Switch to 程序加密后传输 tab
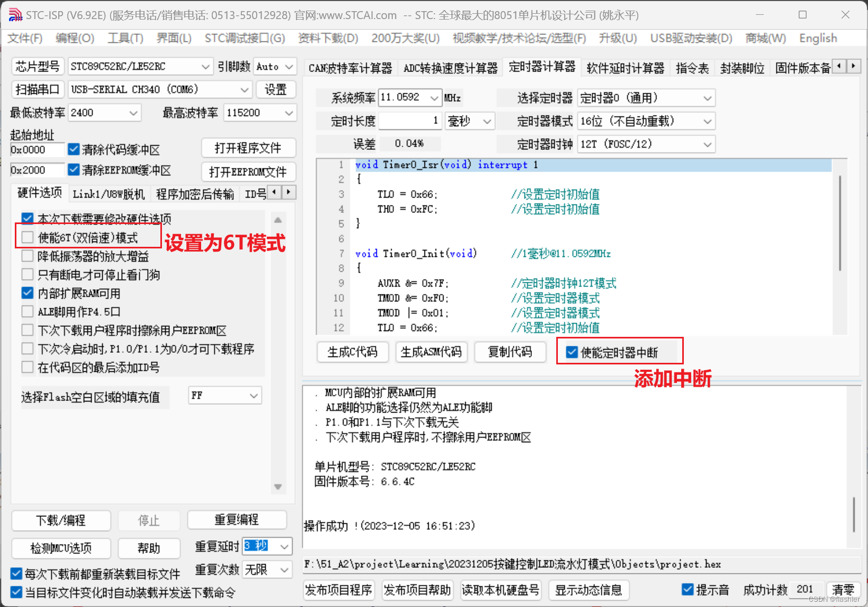868x607 pixels. [x=195, y=194]
